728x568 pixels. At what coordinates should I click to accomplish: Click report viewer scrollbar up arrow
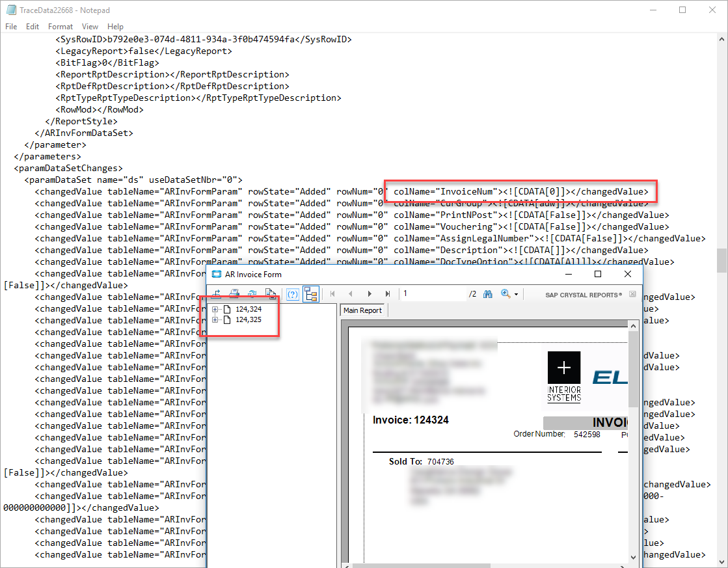point(633,326)
